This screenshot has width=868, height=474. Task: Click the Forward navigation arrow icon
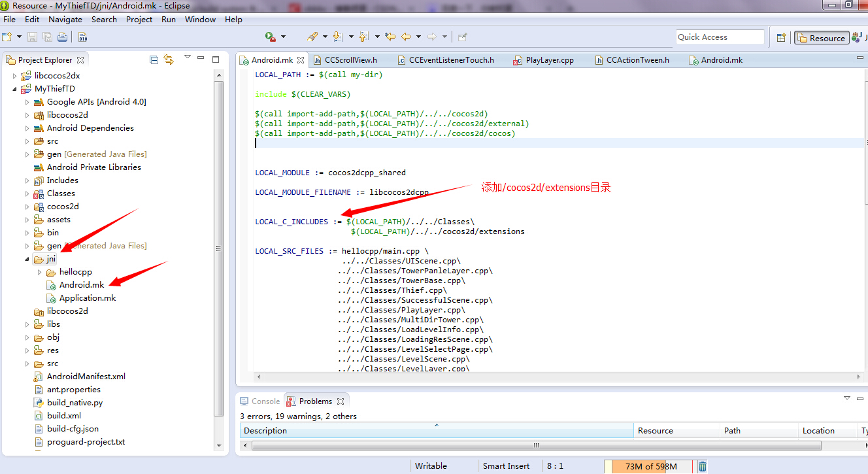(x=431, y=37)
